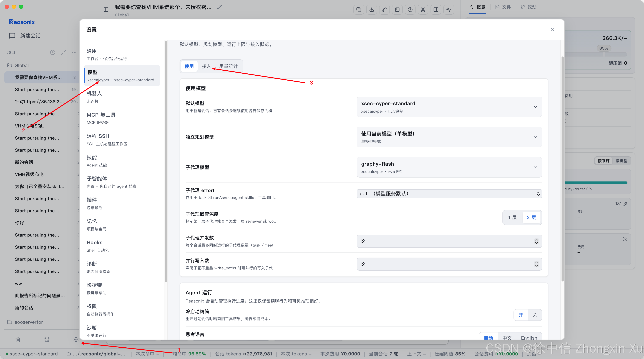Edit the conversation title with the pencil icon
Viewport: 644px width, 359px height.
(219, 7)
